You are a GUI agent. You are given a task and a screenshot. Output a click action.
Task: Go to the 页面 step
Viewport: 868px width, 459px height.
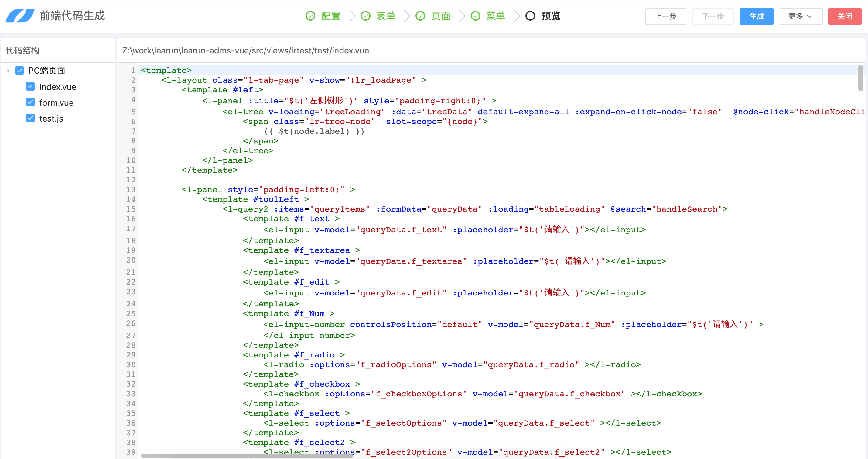[441, 16]
